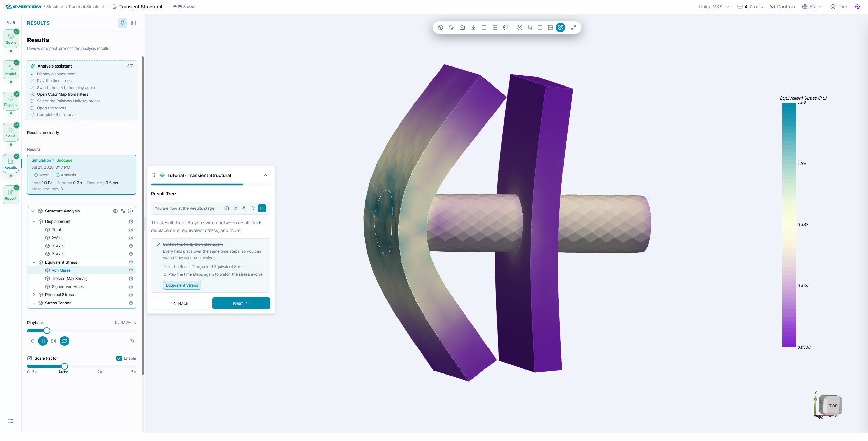868x441 pixels.
Task: Collapse the Structure Analysis tree
Action: (x=33, y=211)
